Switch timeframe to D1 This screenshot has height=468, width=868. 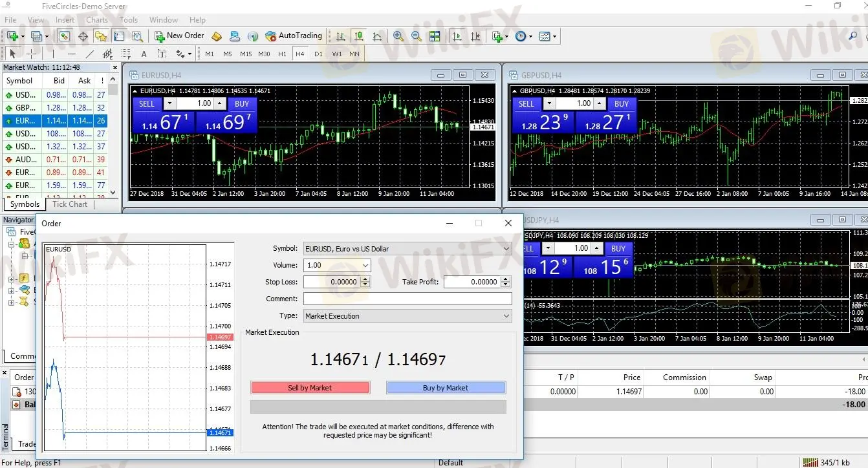click(318, 54)
